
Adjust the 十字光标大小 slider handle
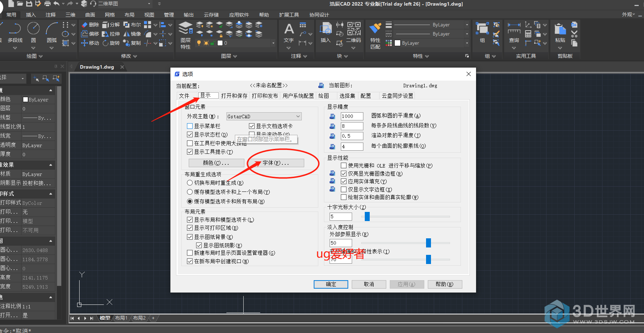[x=367, y=216]
